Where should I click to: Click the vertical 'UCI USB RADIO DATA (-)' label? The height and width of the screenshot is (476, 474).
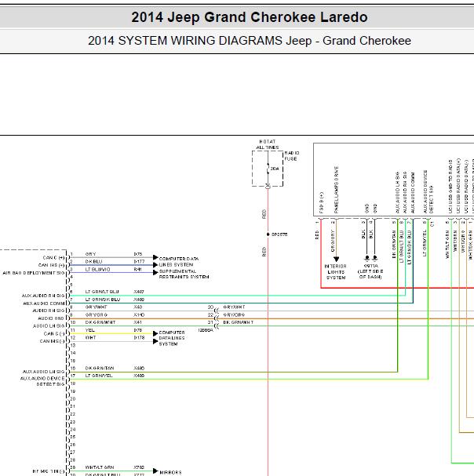coord(466,187)
